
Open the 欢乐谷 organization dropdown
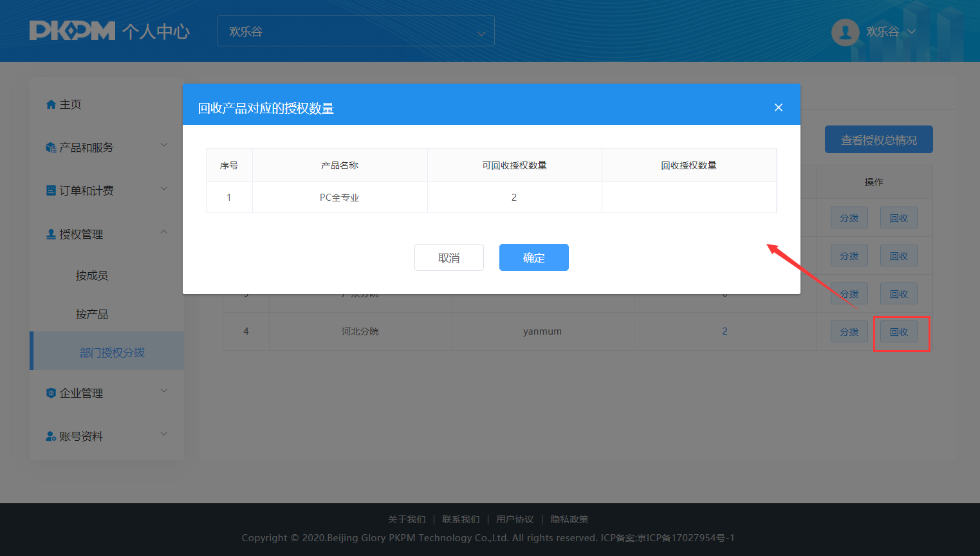[355, 32]
